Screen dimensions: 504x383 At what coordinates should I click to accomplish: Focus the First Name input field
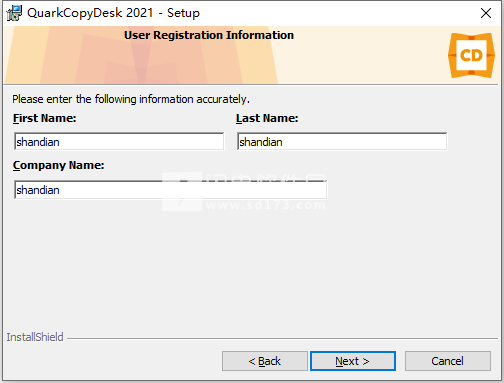(119, 142)
